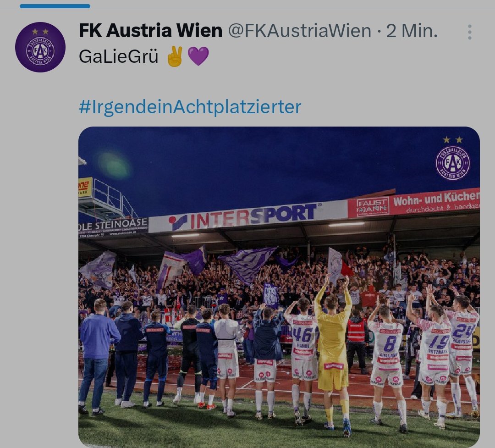
Task: Click the man in the blue sweater
Action: 98,355
